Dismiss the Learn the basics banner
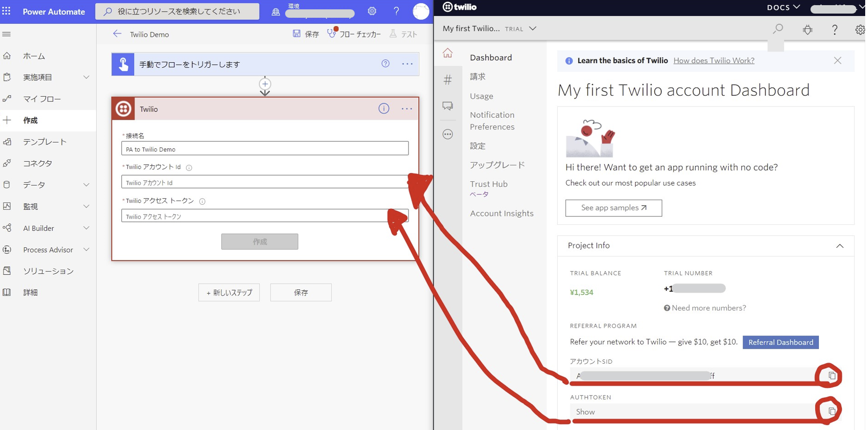Viewport: 868px width, 430px height. (x=838, y=60)
